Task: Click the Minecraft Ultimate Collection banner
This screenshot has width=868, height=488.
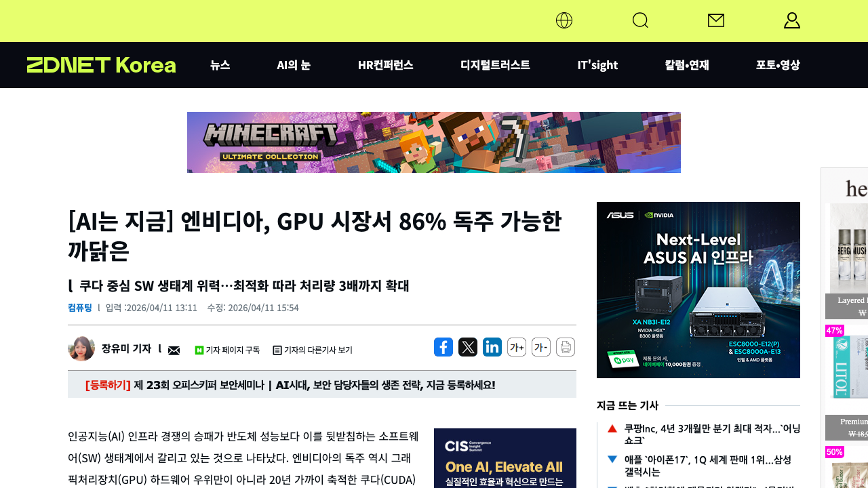Action: (x=434, y=142)
